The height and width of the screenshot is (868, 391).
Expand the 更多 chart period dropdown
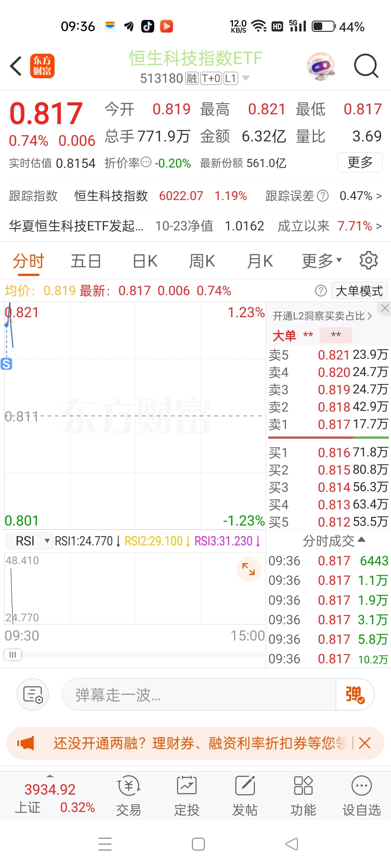[322, 261]
